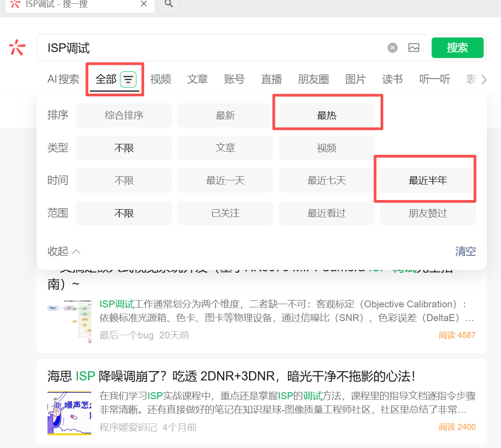Set 类型 filter to 视频

pos(327,148)
